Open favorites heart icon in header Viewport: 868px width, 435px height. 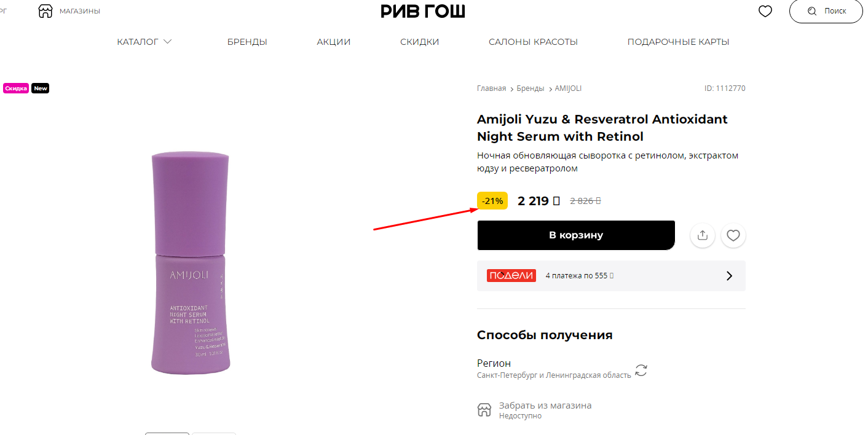[765, 11]
